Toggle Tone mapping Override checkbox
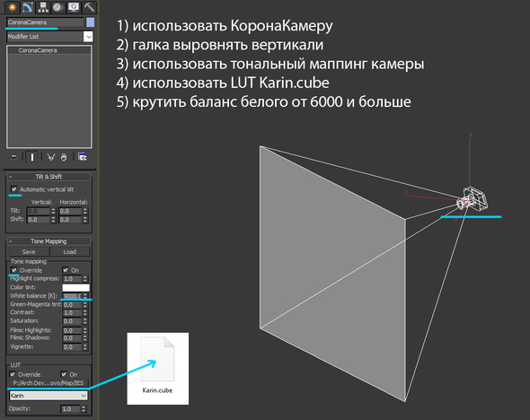This screenshot has width=530, height=420. (x=13, y=270)
